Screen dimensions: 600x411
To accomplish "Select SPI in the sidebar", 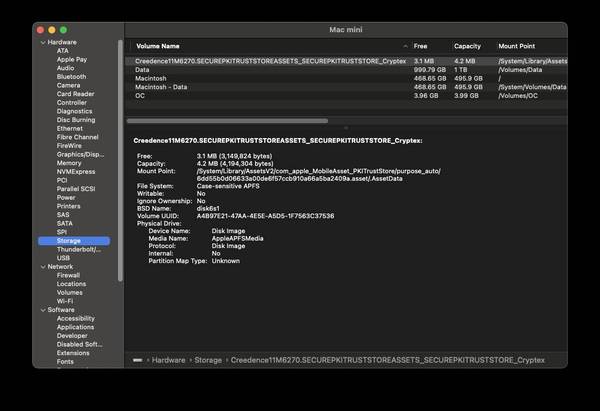I will [62, 232].
